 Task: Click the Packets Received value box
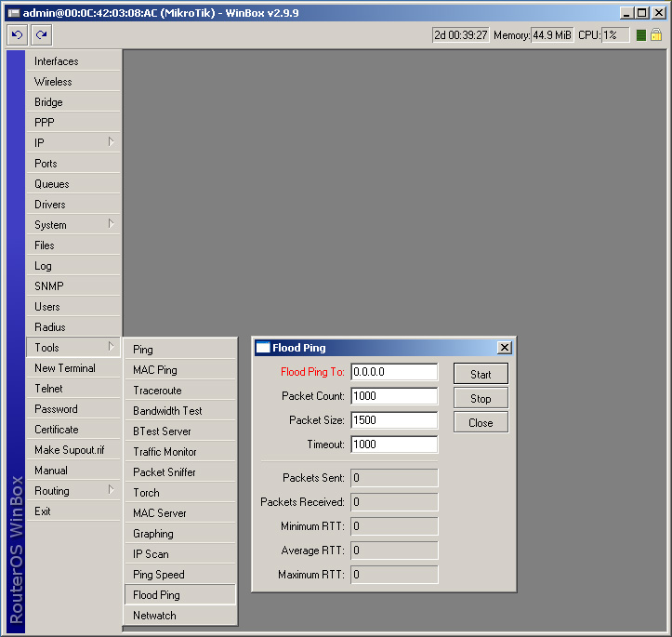394,502
